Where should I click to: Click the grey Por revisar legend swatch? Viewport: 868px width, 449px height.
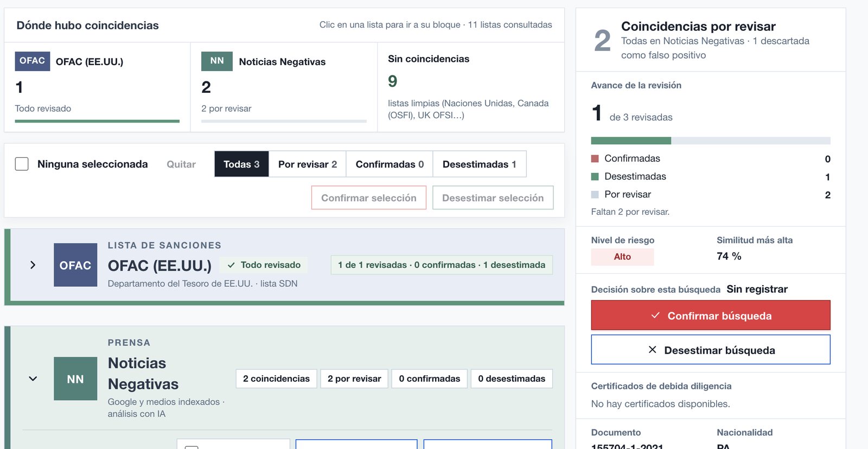click(x=595, y=194)
